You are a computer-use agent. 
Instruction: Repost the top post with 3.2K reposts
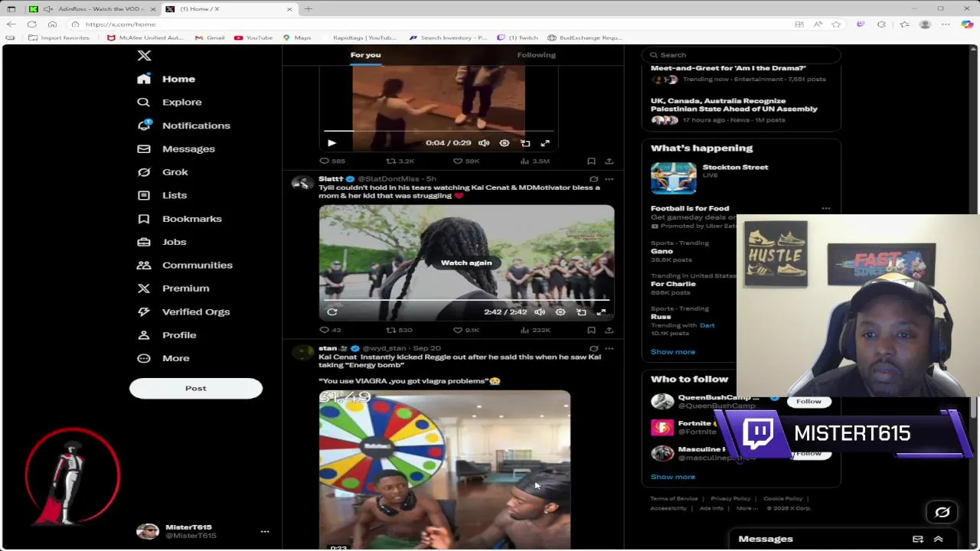click(x=400, y=161)
